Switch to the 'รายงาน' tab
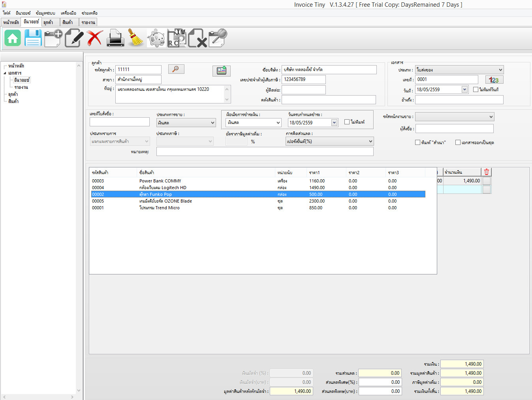 click(x=88, y=23)
